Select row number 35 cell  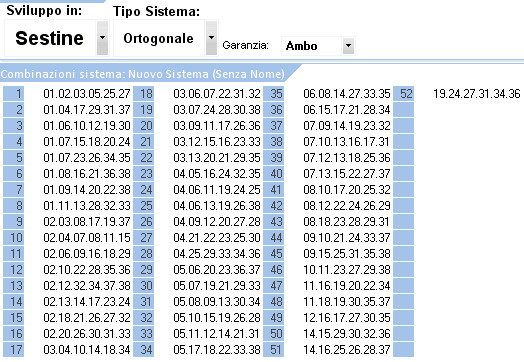pos(274,94)
